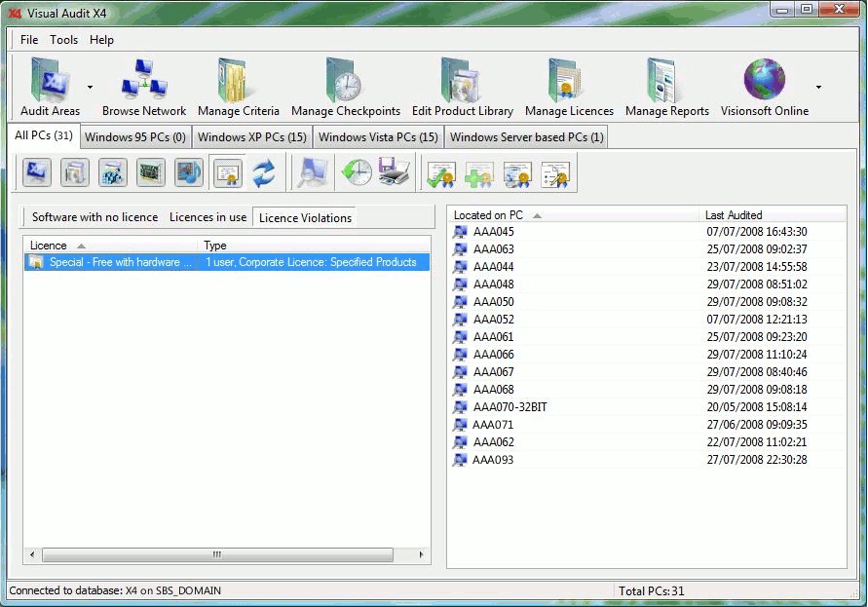This screenshot has height=607, width=868.
Task: Expand the Audit Areas dropdown arrow
Action: coord(90,87)
